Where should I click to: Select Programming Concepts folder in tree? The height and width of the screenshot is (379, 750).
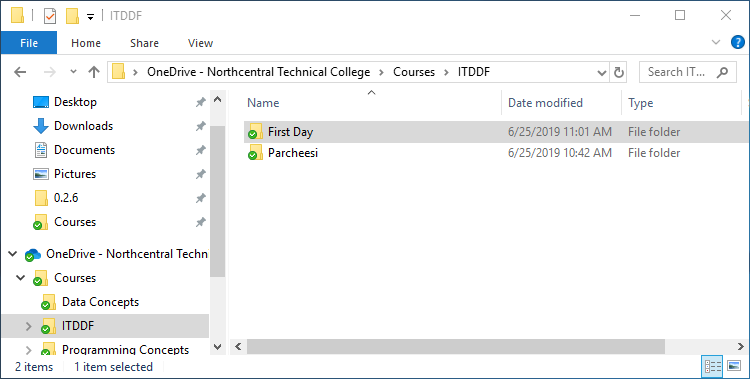pyautogui.click(x=125, y=350)
